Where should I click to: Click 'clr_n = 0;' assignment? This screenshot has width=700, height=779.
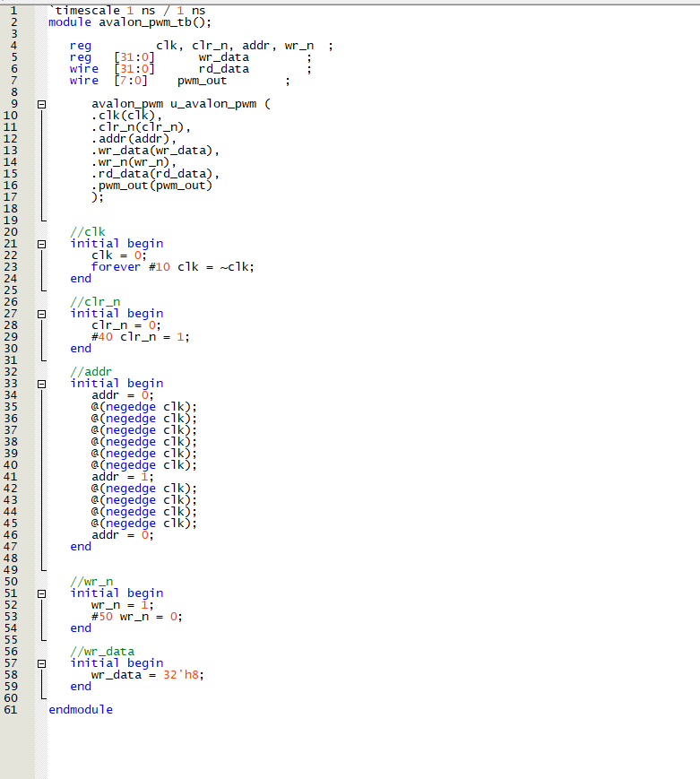(x=126, y=325)
